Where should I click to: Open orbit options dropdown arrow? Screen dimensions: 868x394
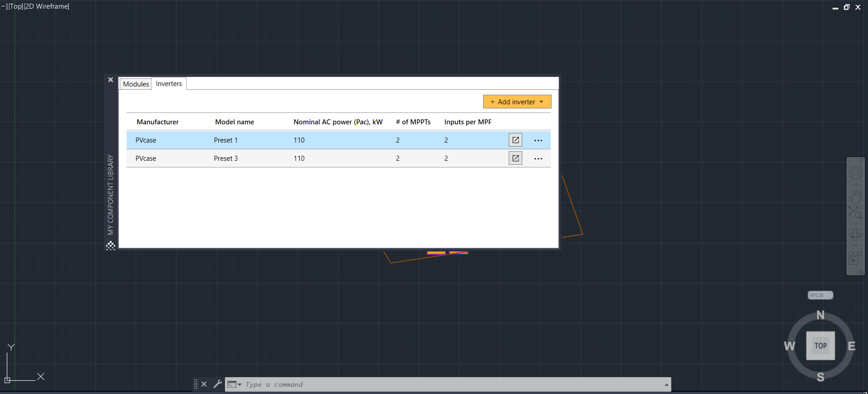pos(856,246)
